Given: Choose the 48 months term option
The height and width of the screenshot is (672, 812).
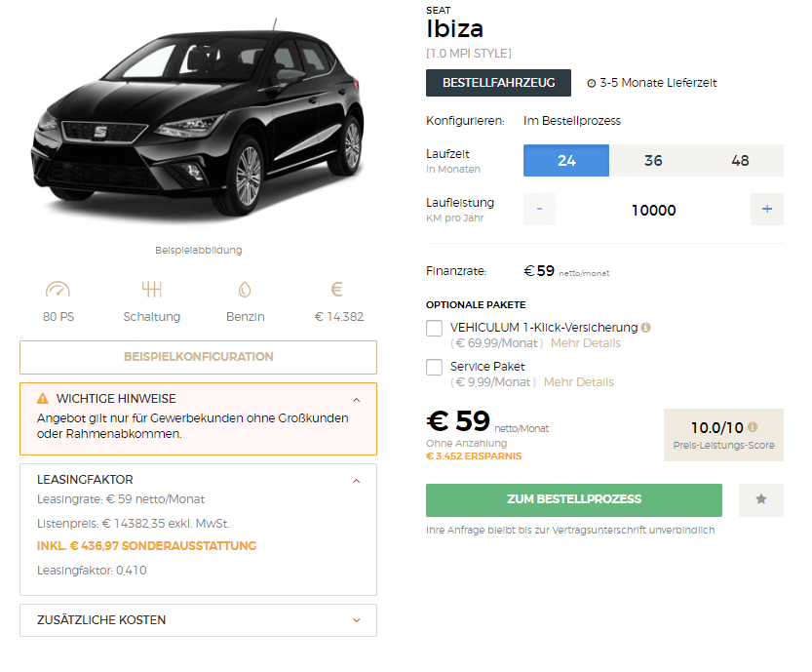Looking at the screenshot, I should pyautogui.click(x=740, y=161).
